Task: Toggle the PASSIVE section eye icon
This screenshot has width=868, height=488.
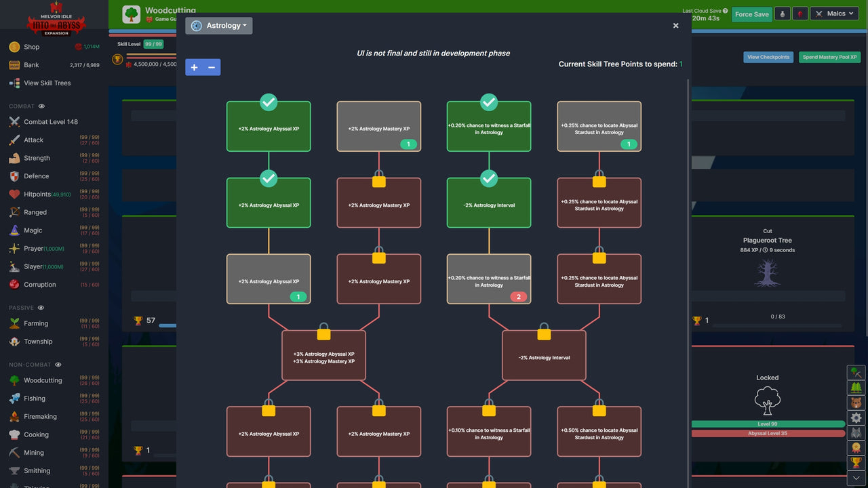Action: pyautogui.click(x=40, y=307)
